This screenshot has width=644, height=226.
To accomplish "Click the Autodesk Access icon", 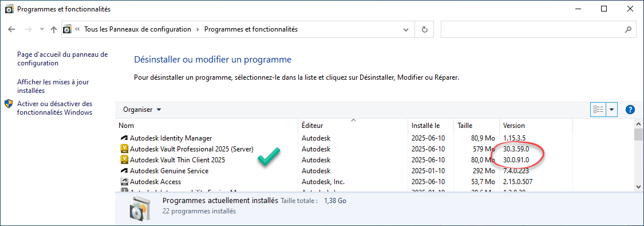I will coord(124,181).
